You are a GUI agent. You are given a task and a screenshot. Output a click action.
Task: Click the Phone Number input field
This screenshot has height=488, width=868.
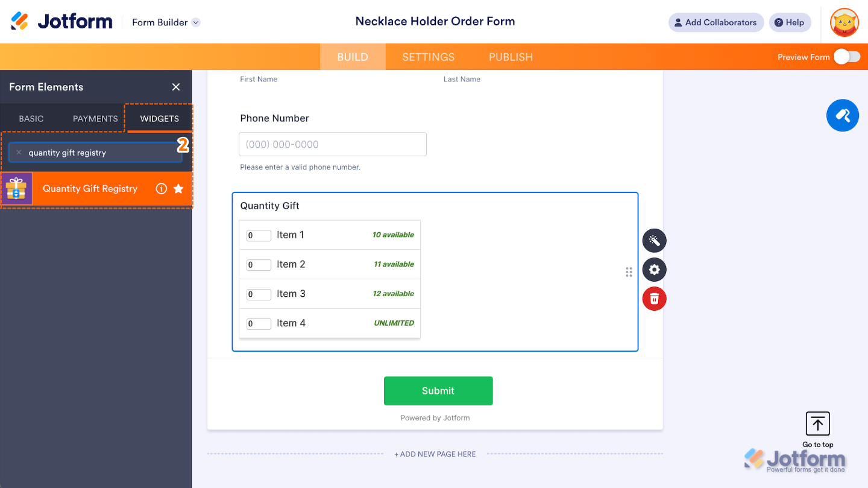[x=333, y=144]
